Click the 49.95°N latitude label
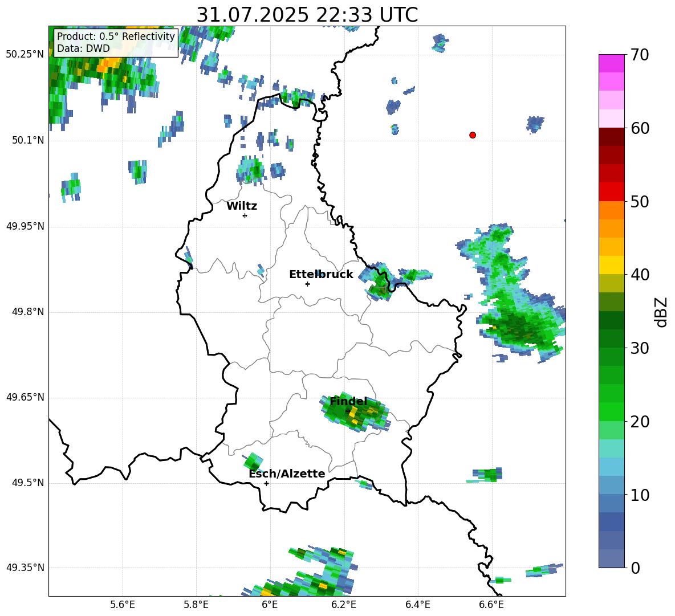Screen dimensions: 675x616 25,226
